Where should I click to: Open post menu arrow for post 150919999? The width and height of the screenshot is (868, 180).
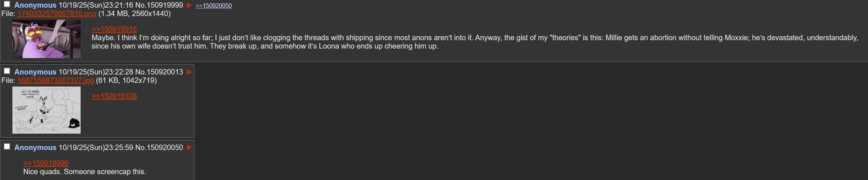pyautogui.click(x=189, y=5)
